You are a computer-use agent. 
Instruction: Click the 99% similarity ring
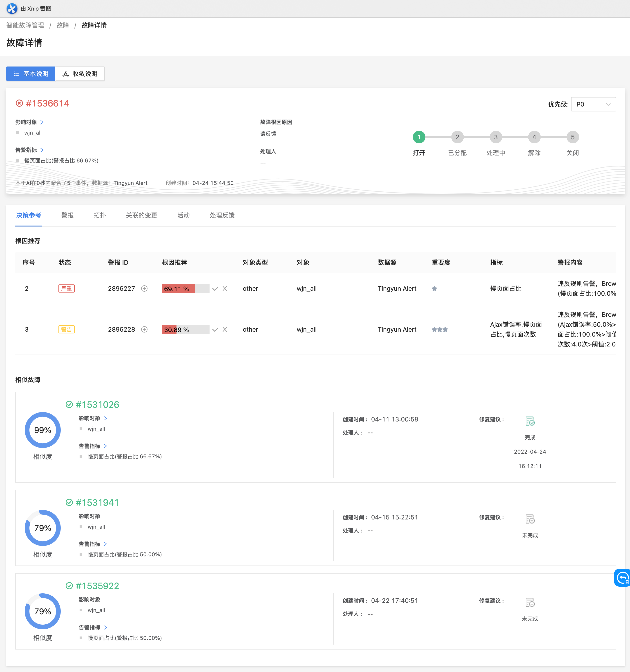pyautogui.click(x=43, y=430)
